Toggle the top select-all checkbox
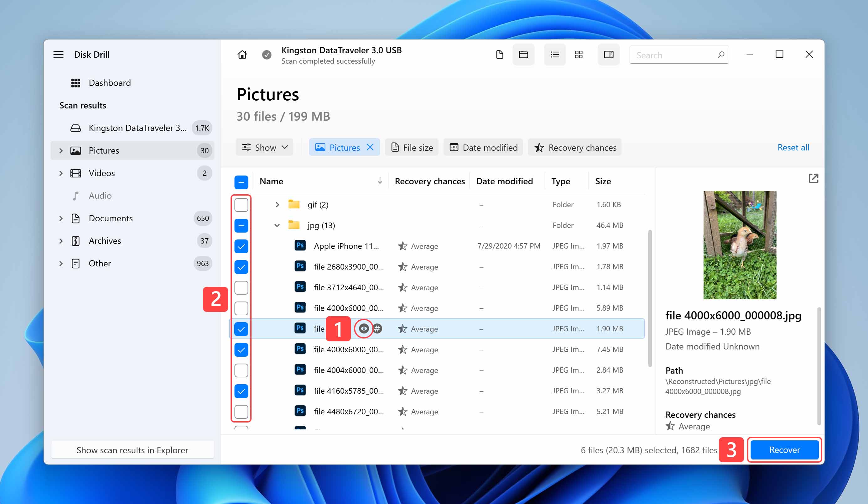This screenshot has height=504, width=868. pos(241,181)
